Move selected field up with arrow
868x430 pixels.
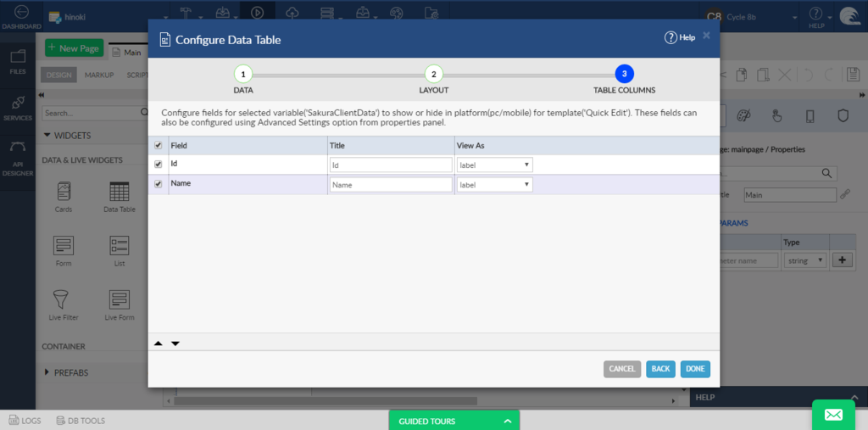pyautogui.click(x=159, y=343)
